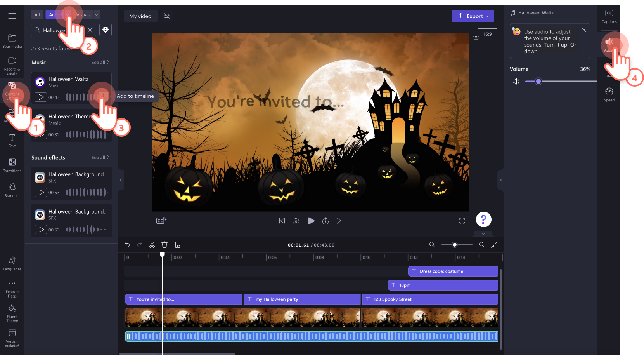Open the Transitions panel
Image resolution: width=644 pixels, height=355 pixels.
click(12, 165)
